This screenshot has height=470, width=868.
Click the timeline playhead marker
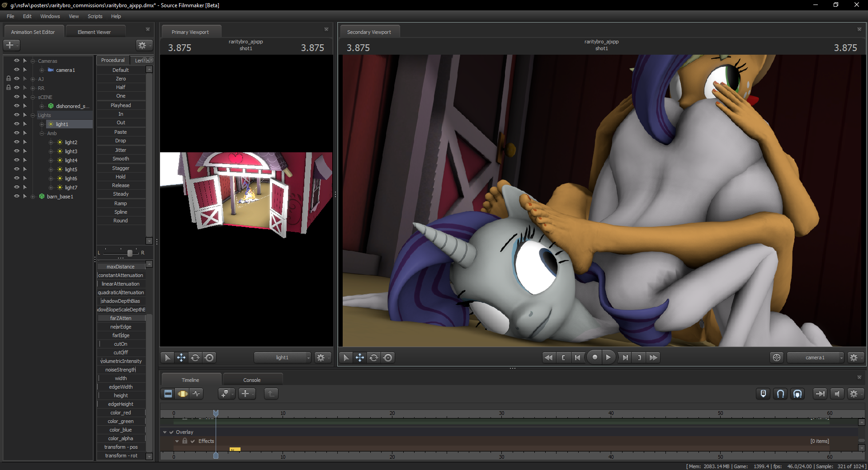pos(216,413)
